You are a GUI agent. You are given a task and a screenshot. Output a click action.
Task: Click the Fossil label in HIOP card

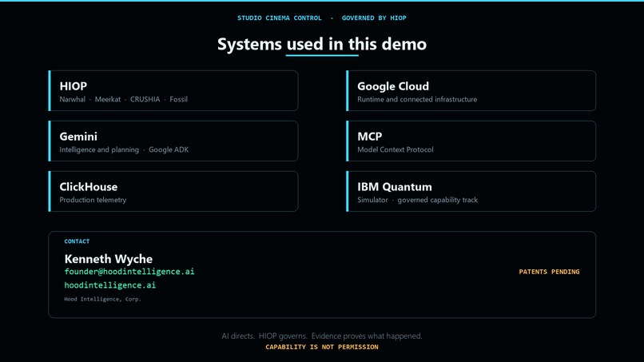[x=179, y=99]
